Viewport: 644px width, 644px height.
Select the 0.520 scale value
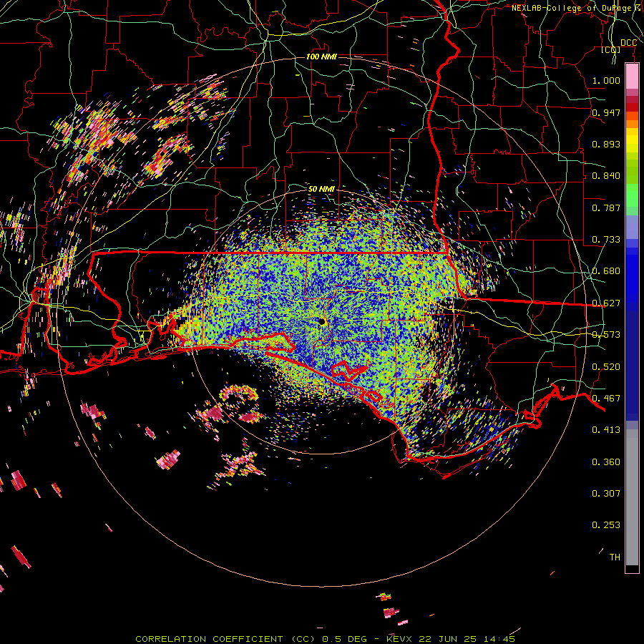(606, 367)
